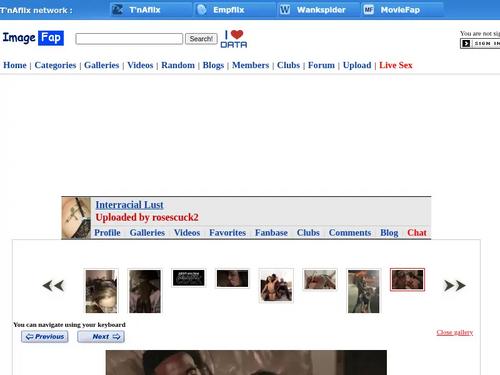The height and width of the screenshot is (375, 500).
Task: Select the uploader's Favorites tab
Action: pos(227,233)
